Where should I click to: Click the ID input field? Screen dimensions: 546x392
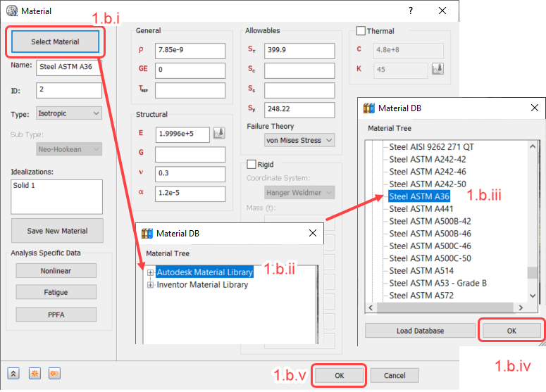[69, 90]
